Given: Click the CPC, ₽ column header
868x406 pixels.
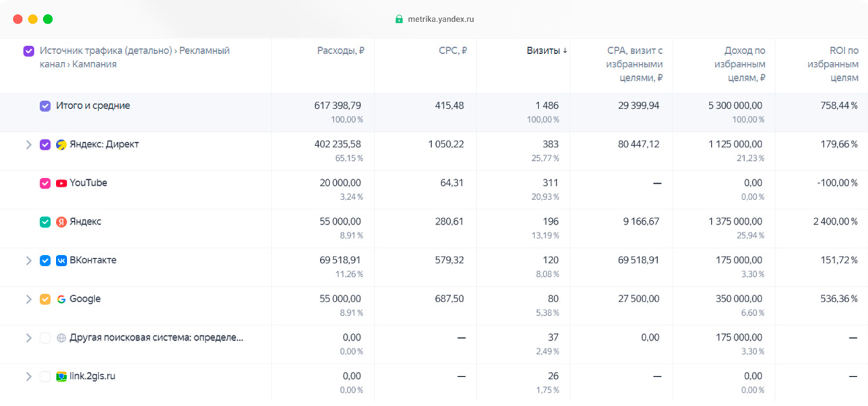Looking at the screenshot, I should [x=453, y=50].
